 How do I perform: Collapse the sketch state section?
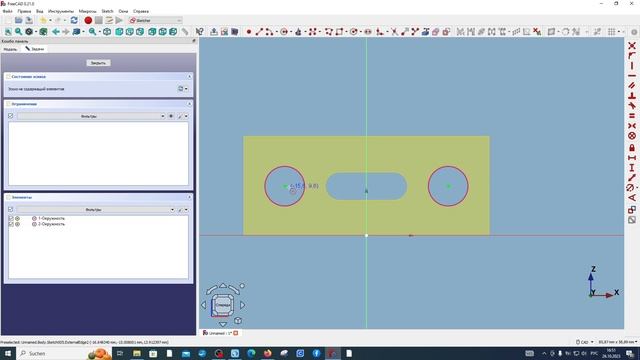189,77
